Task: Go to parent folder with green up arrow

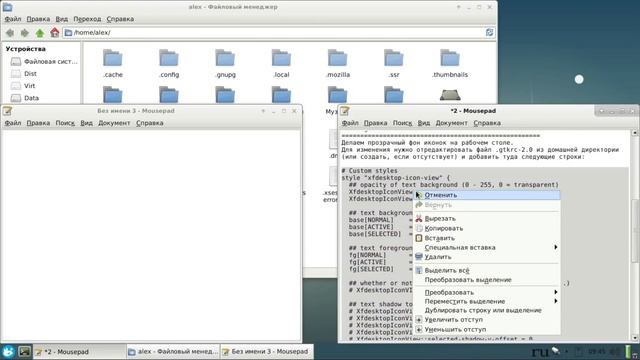Action: click(40, 33)
